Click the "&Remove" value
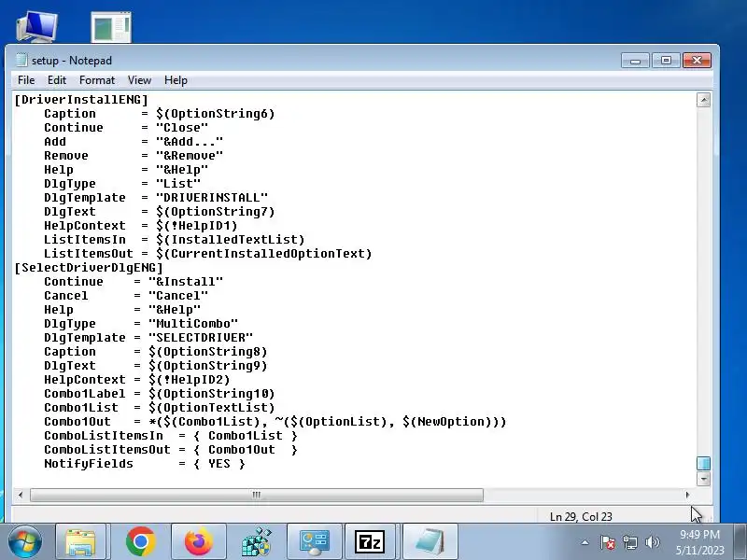747x560 pixels. [x=190, y=156]
